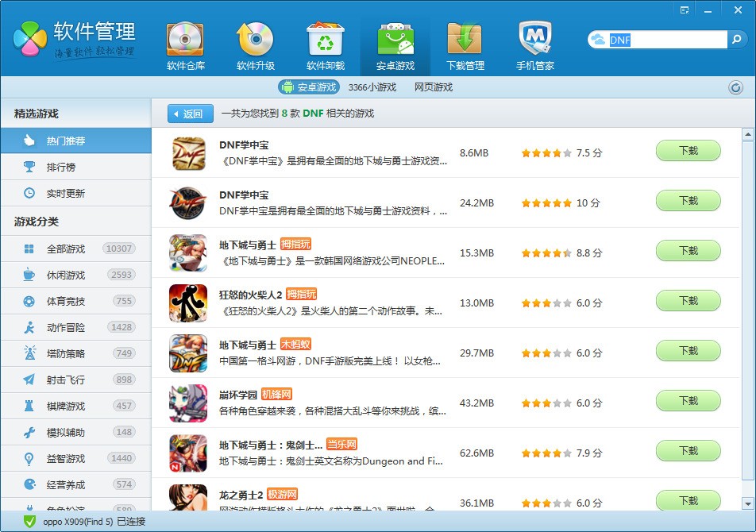Download 龙之勇士2
756x532 pixels.
[688, 501]
